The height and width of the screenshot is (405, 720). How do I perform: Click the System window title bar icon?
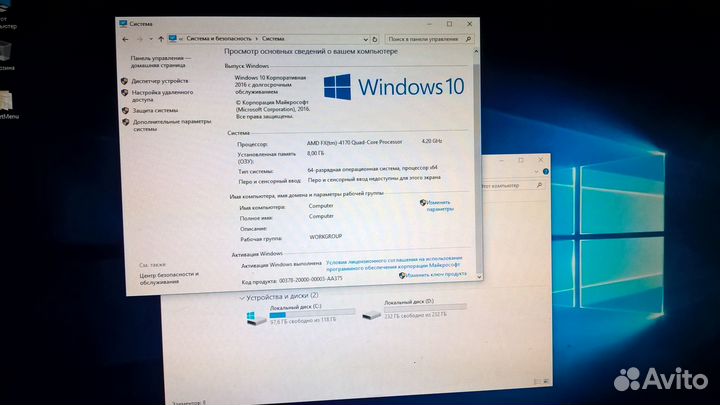123,23
